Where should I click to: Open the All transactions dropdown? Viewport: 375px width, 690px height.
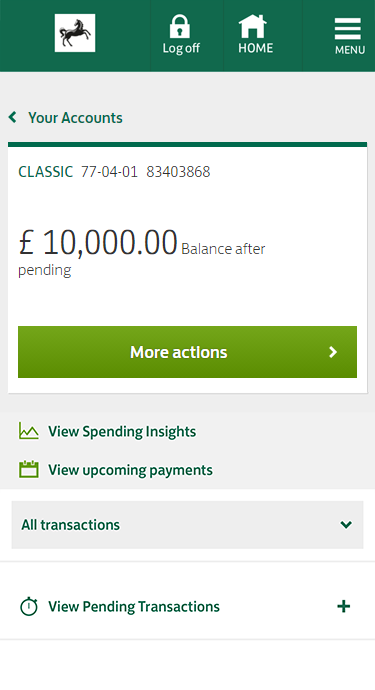pos(188,525)
